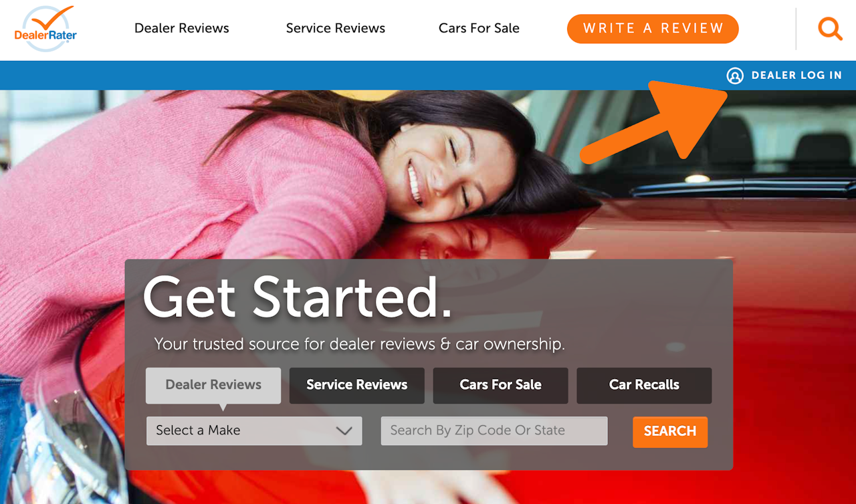The height and width of the screenshot is (504, 856).
Task: Click the dealer login user icon
Action: (735, 76)
